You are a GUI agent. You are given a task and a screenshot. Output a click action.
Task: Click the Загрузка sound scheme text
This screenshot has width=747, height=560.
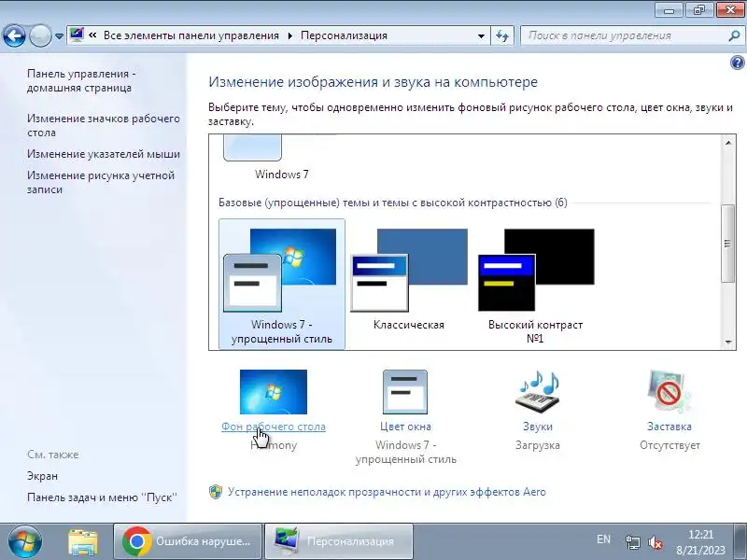click(x=538, y=445)
